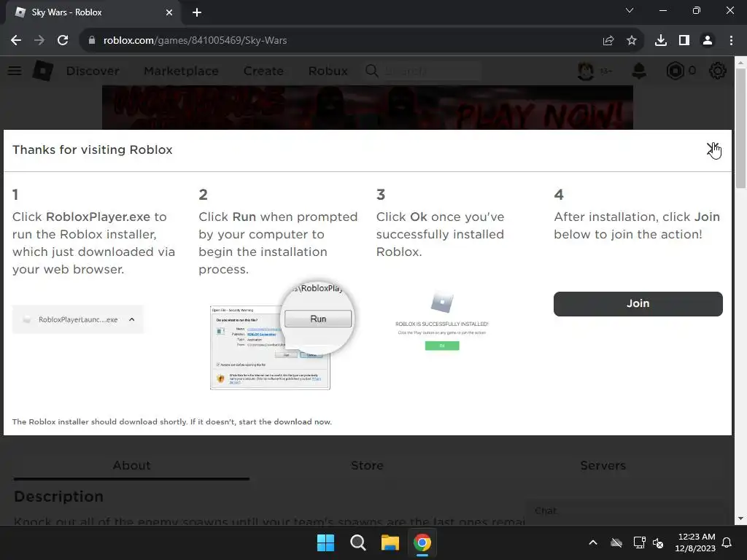
Task: Click the PLAY NOW banner advertisement
Action: coord(368,108)
